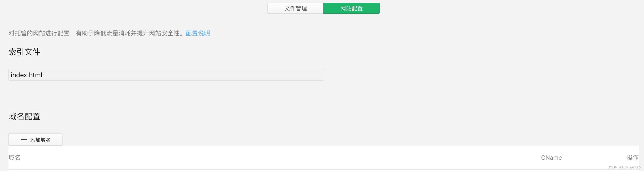Select the green 网站配置 tab
Viewport: 644px width, 171px height.
(x=352, y=8)
